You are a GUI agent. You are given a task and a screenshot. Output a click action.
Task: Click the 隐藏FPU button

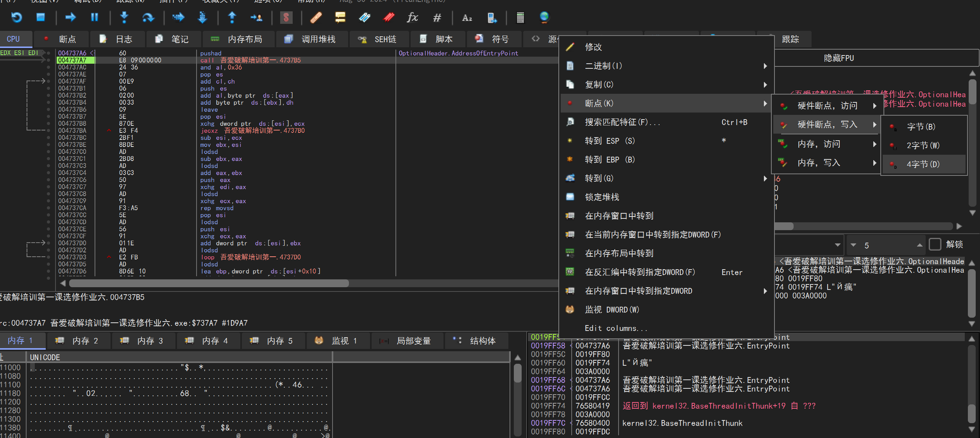tap(877, 58)
